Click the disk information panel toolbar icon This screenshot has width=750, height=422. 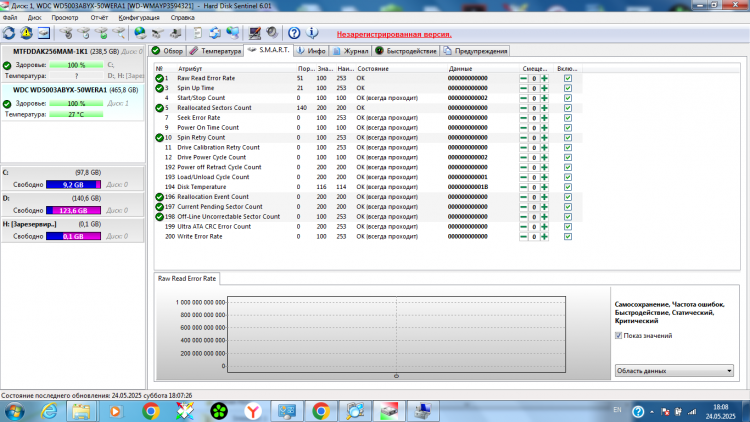44,33
